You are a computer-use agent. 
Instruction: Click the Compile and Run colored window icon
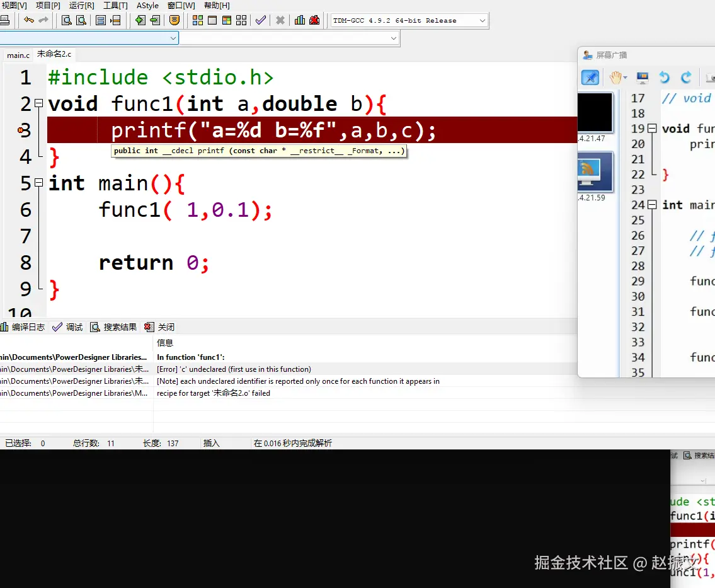(x=227, y=20)
